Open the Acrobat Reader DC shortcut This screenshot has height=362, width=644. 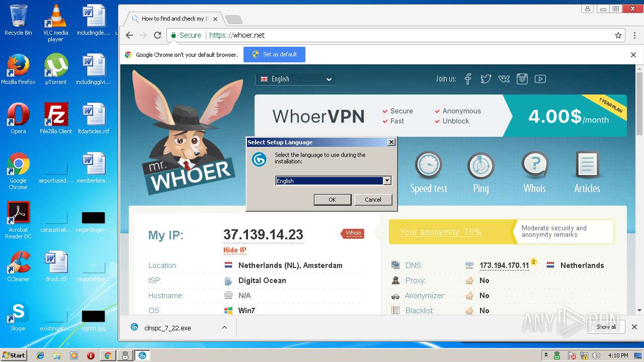[x=18, y=220]
